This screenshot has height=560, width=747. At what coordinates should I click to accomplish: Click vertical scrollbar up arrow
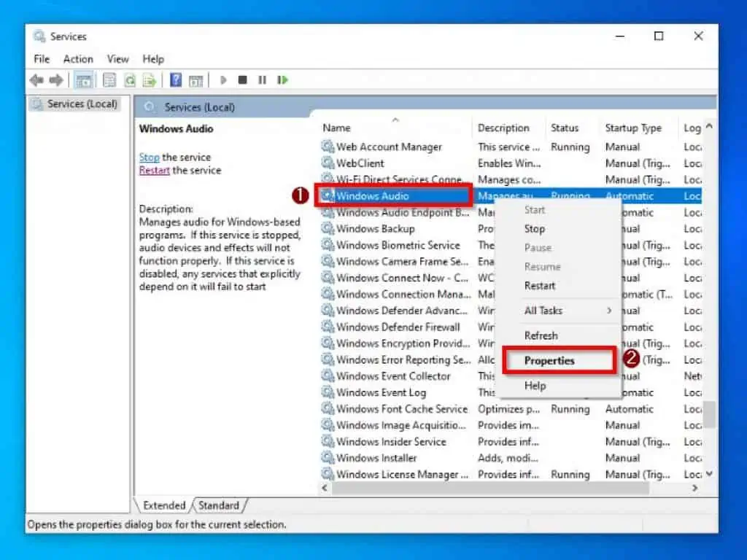[709, 126]
